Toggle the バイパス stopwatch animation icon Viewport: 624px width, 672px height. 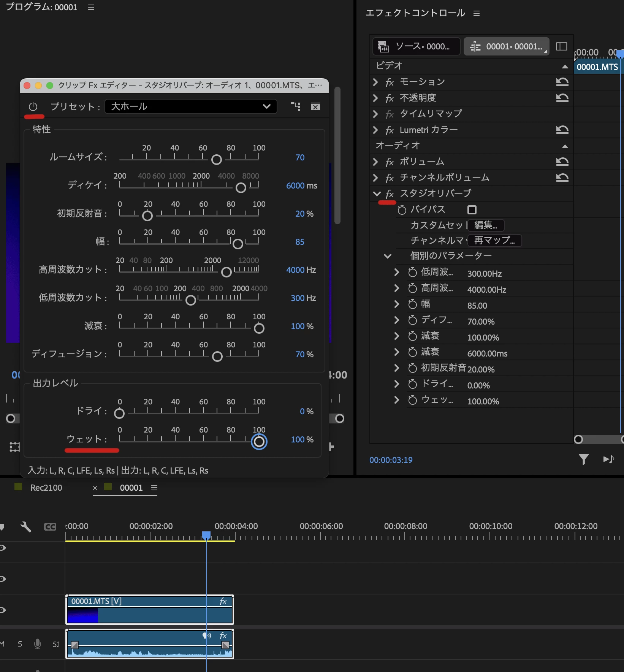click(x=402, y=209)
